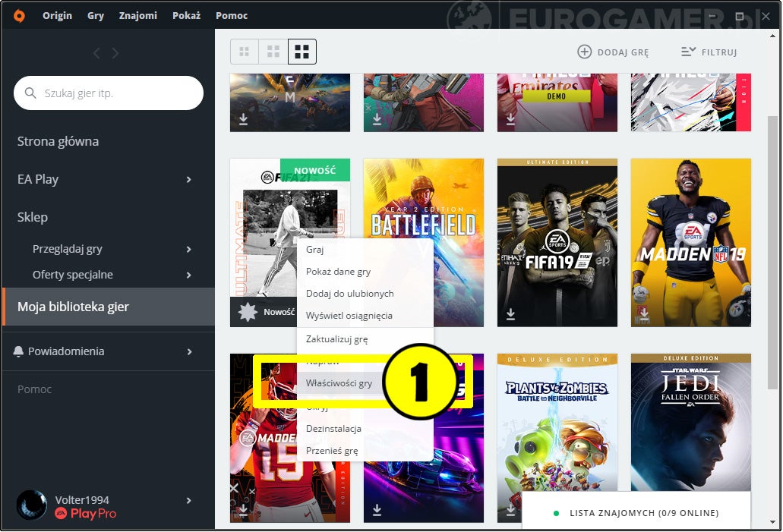This screenshot has width=783, height=532.
Task: Click the Filtruj icon
Action: (x=688, y=52)
